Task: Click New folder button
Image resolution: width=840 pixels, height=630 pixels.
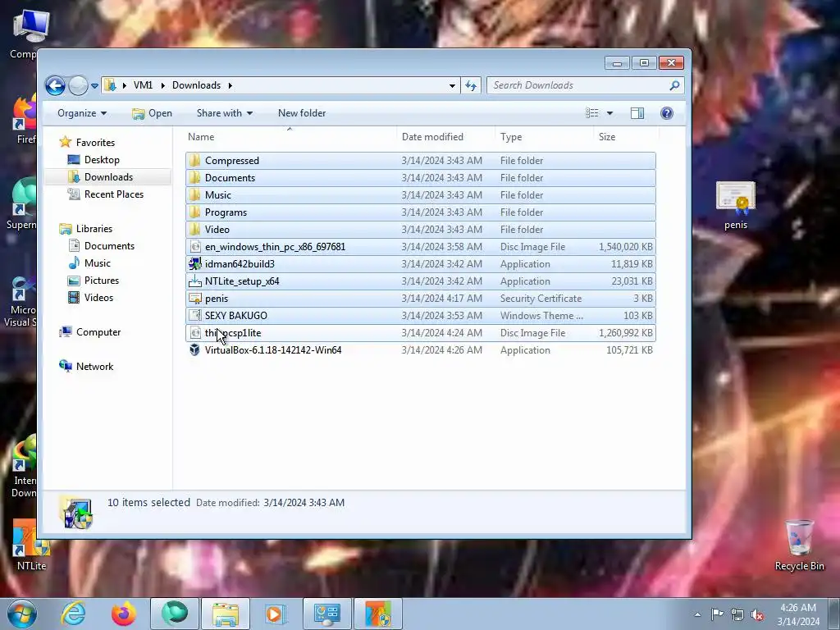Action: [302, 113]
